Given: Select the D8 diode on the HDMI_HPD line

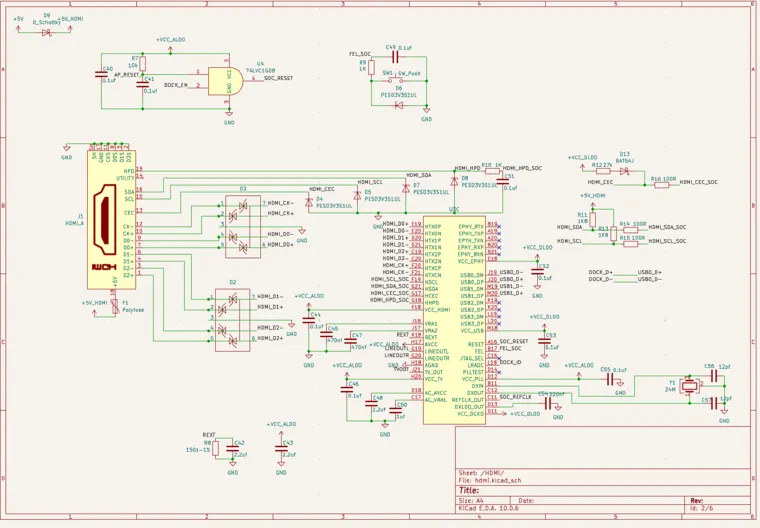Looking at the screenshot, I should [x=454, y=181].
